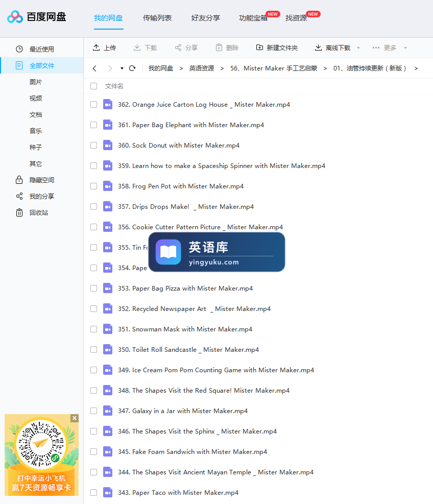Go back with the left arrow
Image resolution: width=433 pixels, height=504 pixels.
pyautogui.click(x=94, y=68)
